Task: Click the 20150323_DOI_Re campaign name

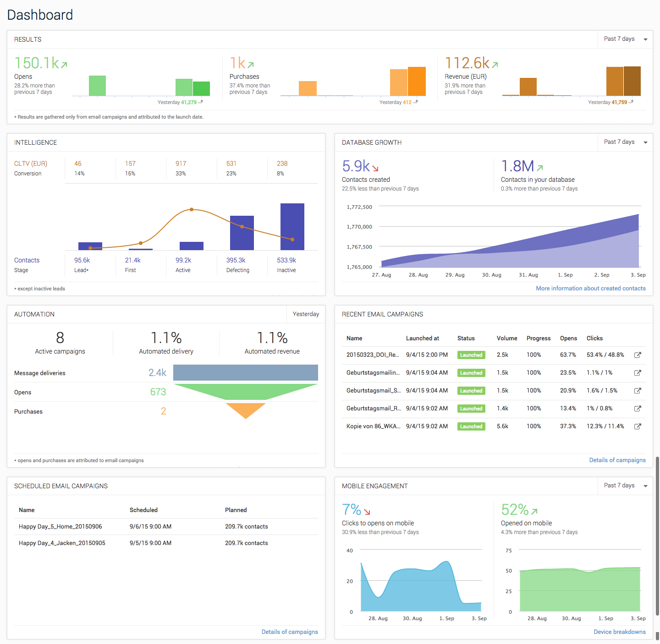Action: point(373,355)
